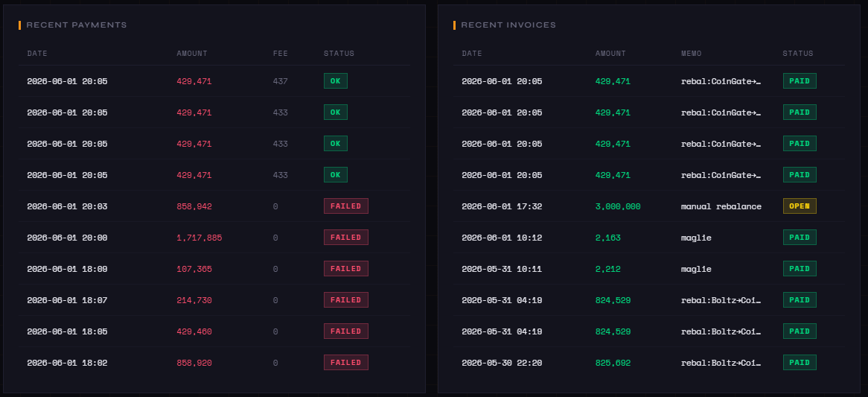Click the payment date 2026-06-01 18:07

click(67, 300)
